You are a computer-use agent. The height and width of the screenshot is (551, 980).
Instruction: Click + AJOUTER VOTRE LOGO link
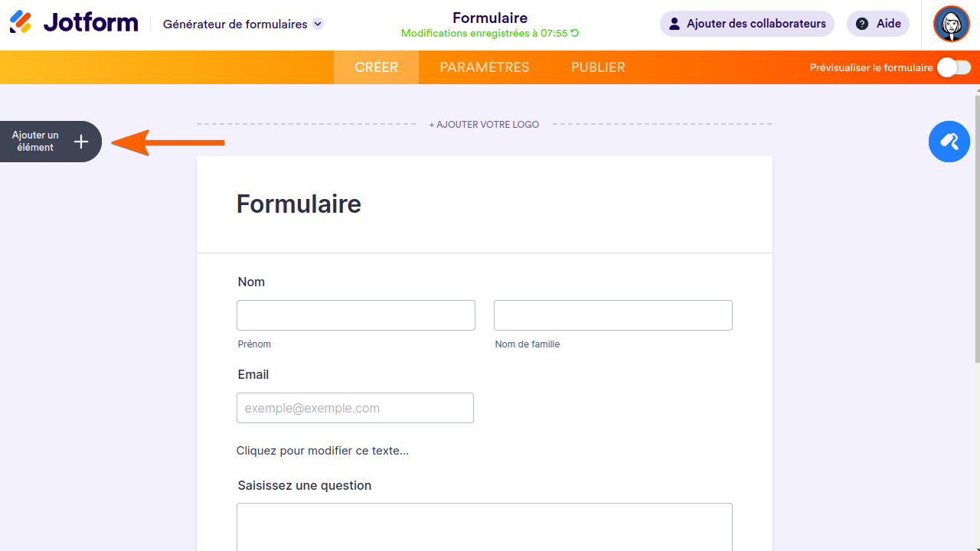[484, 124]
